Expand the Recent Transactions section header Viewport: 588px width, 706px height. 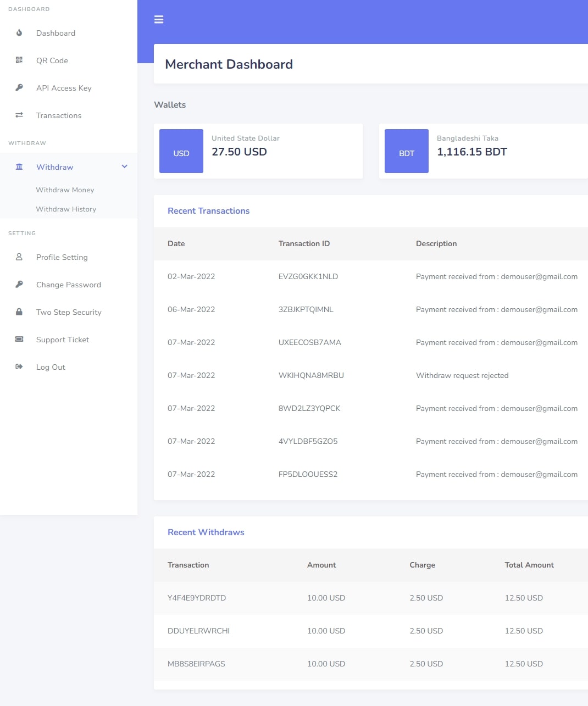click(x=209, y=211)
